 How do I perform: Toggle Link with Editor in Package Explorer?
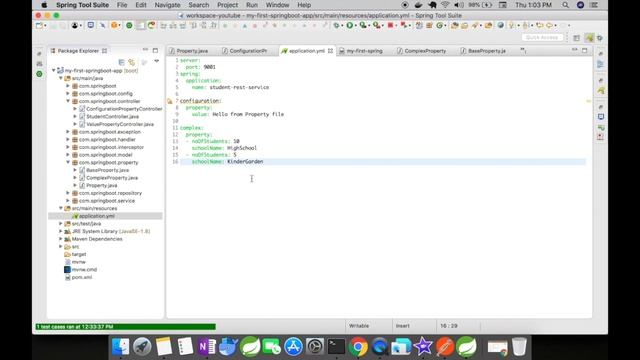131,62
